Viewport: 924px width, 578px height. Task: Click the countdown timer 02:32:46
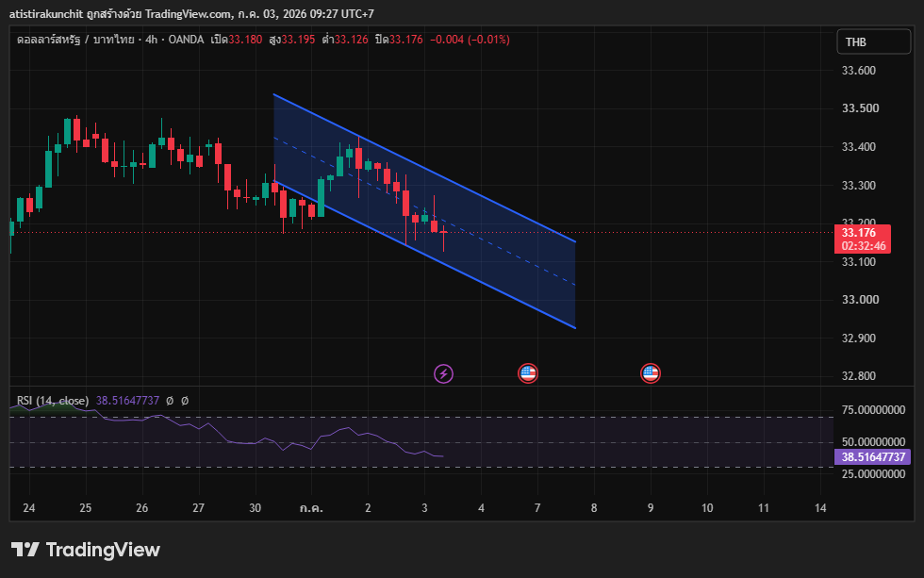pyautogui.click(x=864, y=246)
